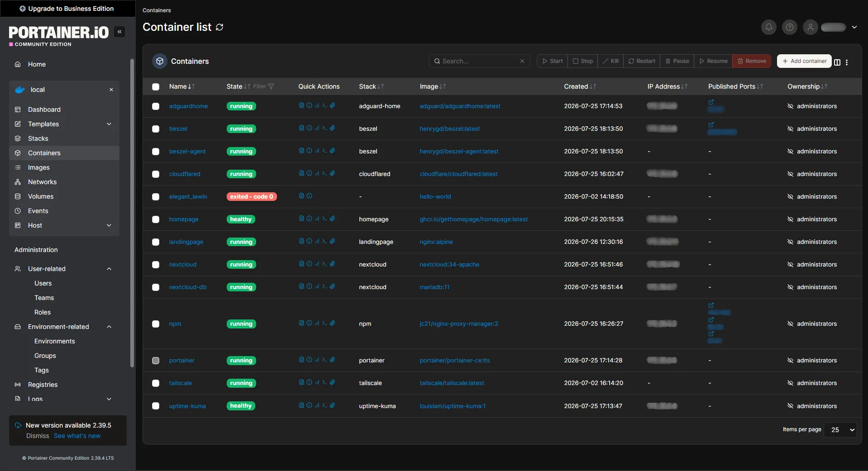Viewport: 868px width, 471px height.
Task: Expand the Templates sidebar submenu
Action: [x=109, y=124]
